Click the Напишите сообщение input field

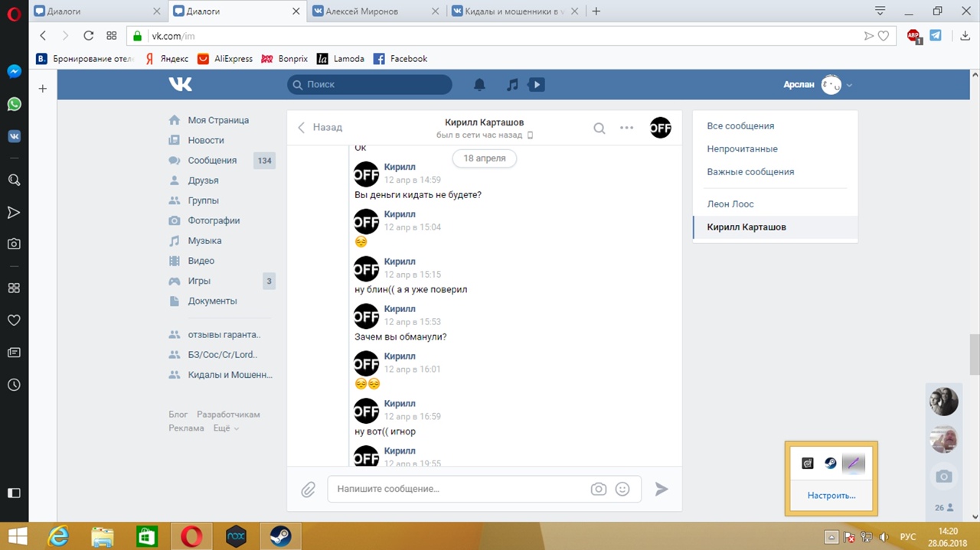pos(459,489)
